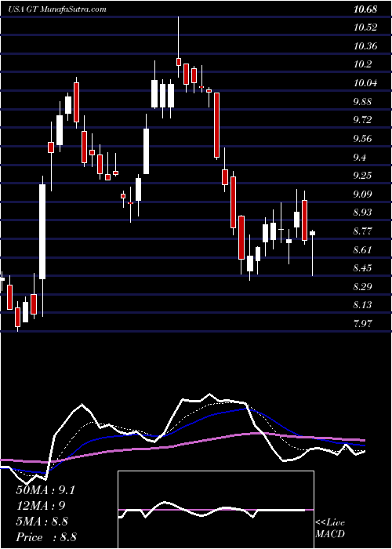Click the 9.72 price axis label
Viewport: 392px width, 549px height.
pos(363,120)
